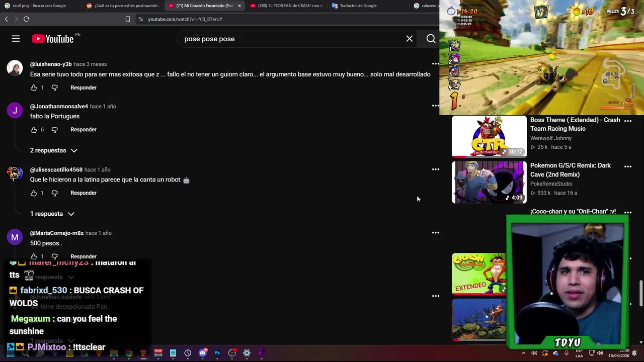Expand the '1 respuesta' under @ulisescastillo4568
The width and height of the screenshot is (644, 362).
pos(52,214)
